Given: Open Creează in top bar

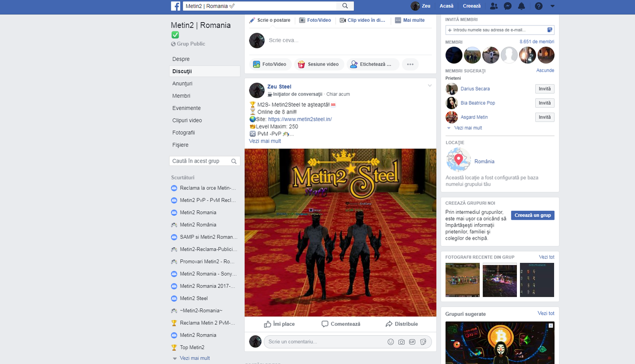Looking at the screenshot, I should [472, 6].
